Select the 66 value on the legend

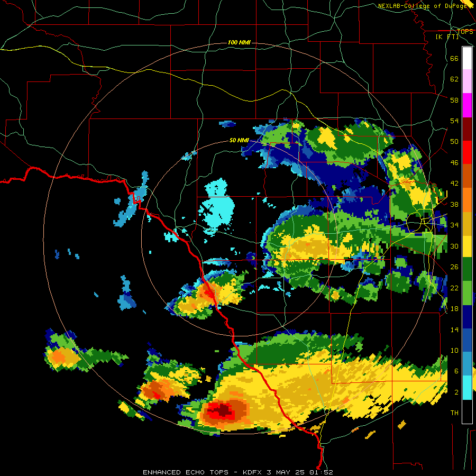click(x=454, y=58)
